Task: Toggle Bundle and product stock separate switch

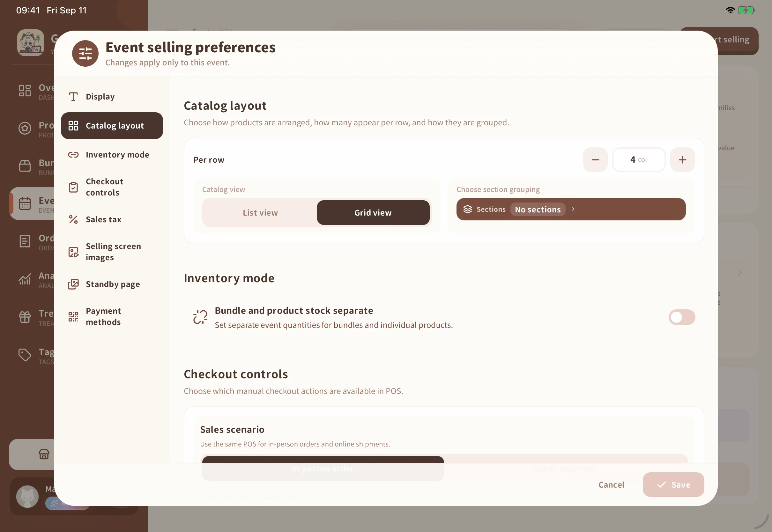Action: tap(682, 317)
